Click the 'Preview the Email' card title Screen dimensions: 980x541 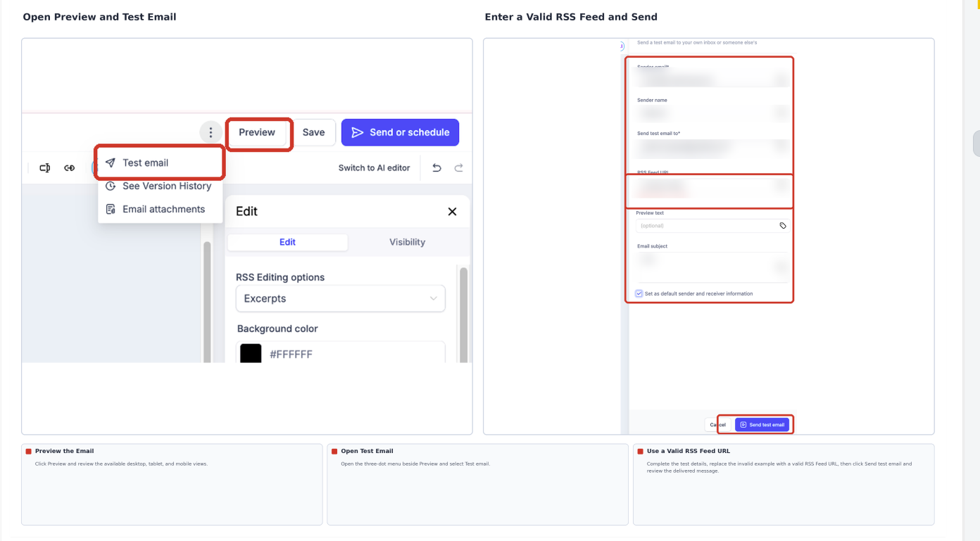coord(64,451)
